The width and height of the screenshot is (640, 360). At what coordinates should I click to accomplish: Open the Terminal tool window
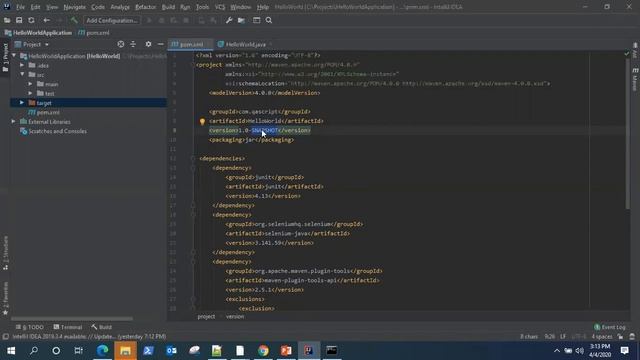point(68,327)
